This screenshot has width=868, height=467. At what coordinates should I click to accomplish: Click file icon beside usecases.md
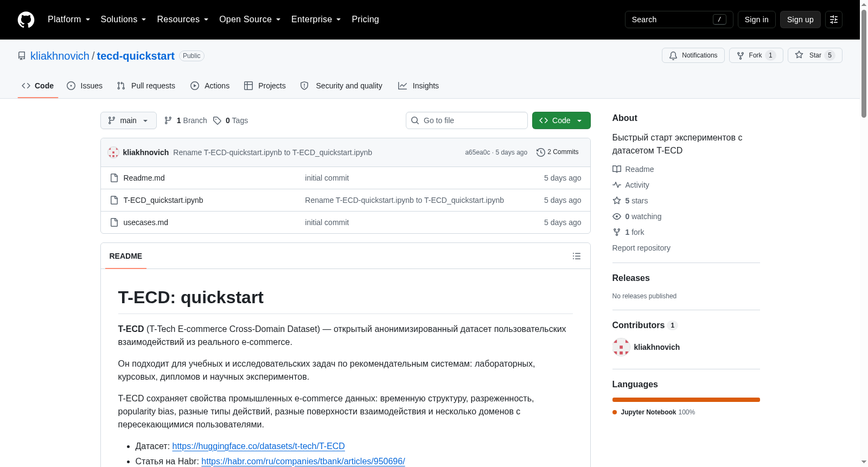pos(114,222)
